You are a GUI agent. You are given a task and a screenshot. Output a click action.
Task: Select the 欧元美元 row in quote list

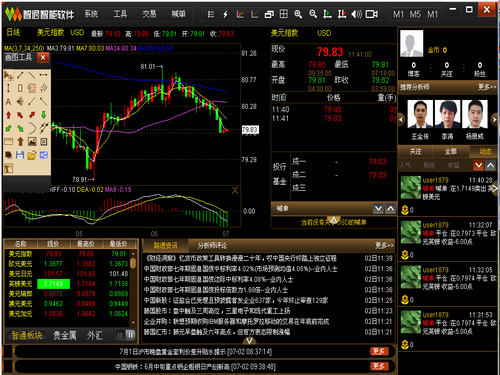pyautogui.click(x=68, y=264)
